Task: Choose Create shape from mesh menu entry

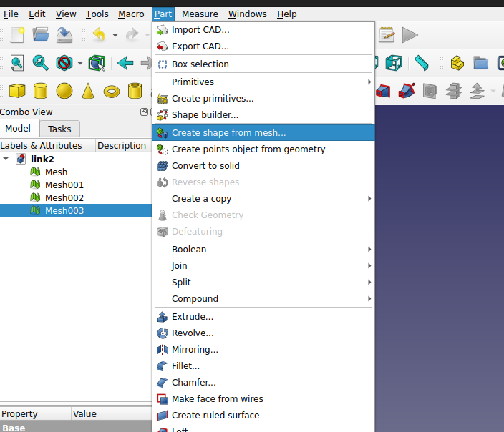Action: (228, 132)
